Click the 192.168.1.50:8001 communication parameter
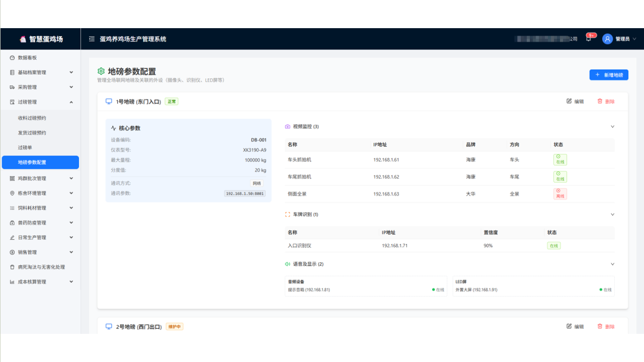644x362 pixels. click(245, 194)
